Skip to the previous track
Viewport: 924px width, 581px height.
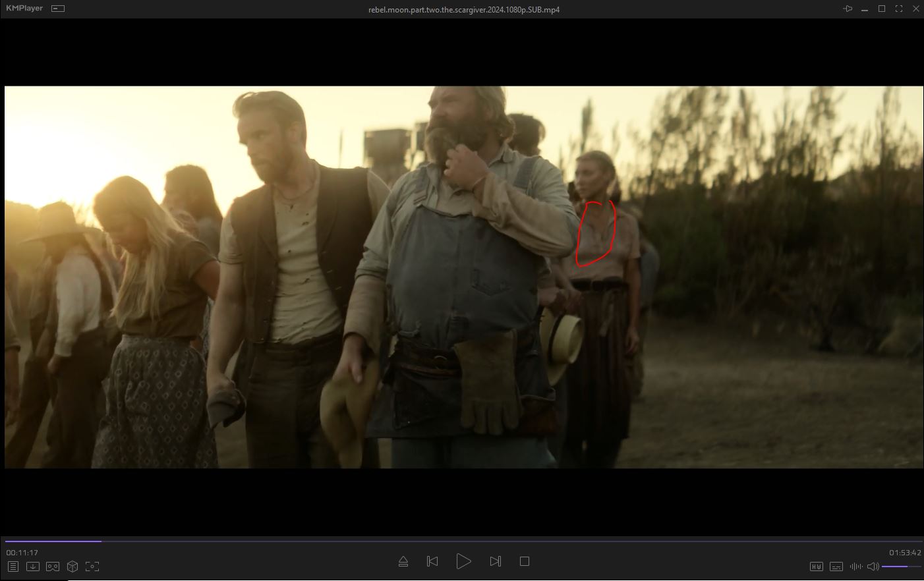tap(432, 561)
